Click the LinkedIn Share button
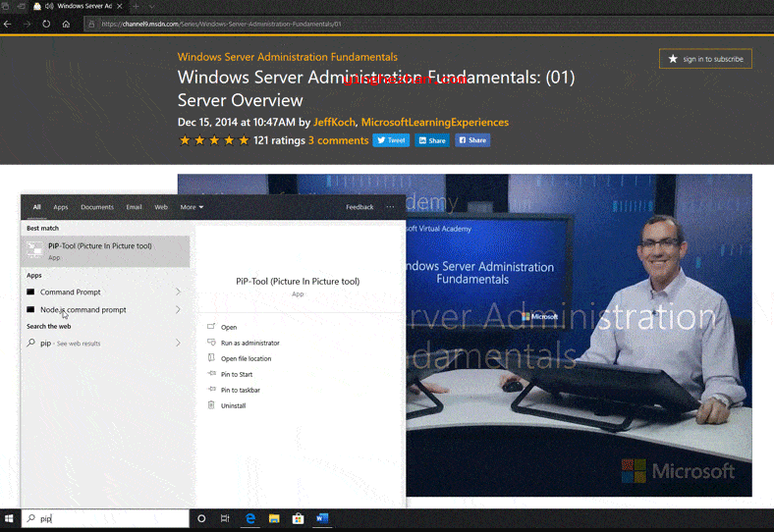Viewport: 774px width, 532px height. [x=432, y=140]
